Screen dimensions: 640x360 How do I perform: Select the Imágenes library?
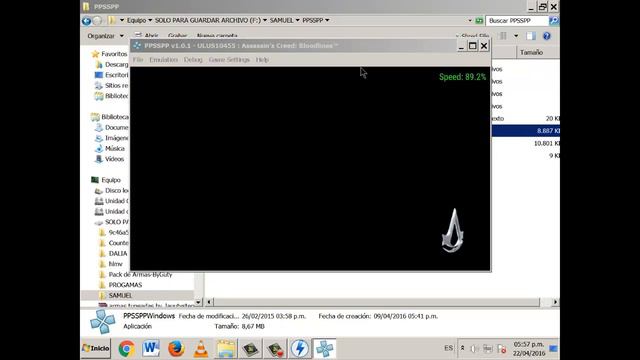(x=111, y=138)
